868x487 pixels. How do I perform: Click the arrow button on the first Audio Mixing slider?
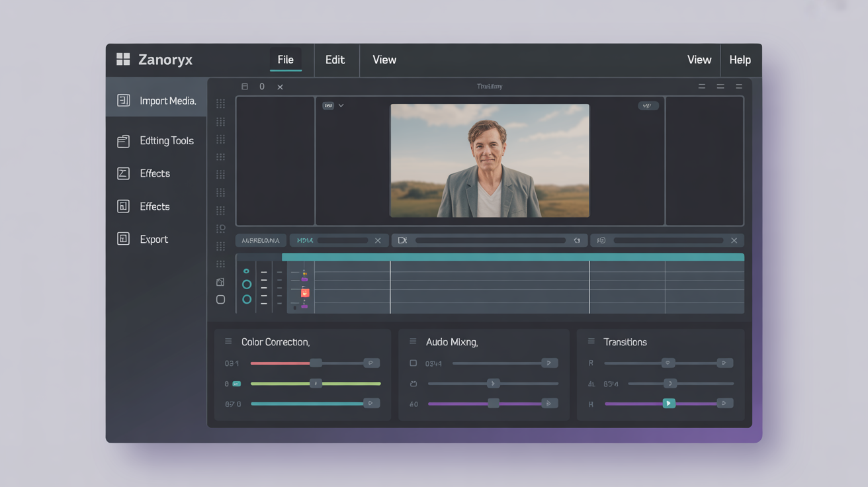549,363
